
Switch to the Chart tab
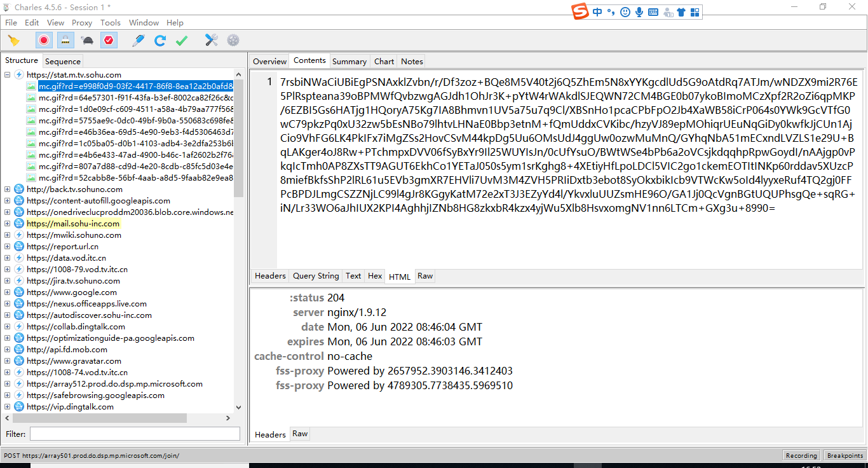384,61
